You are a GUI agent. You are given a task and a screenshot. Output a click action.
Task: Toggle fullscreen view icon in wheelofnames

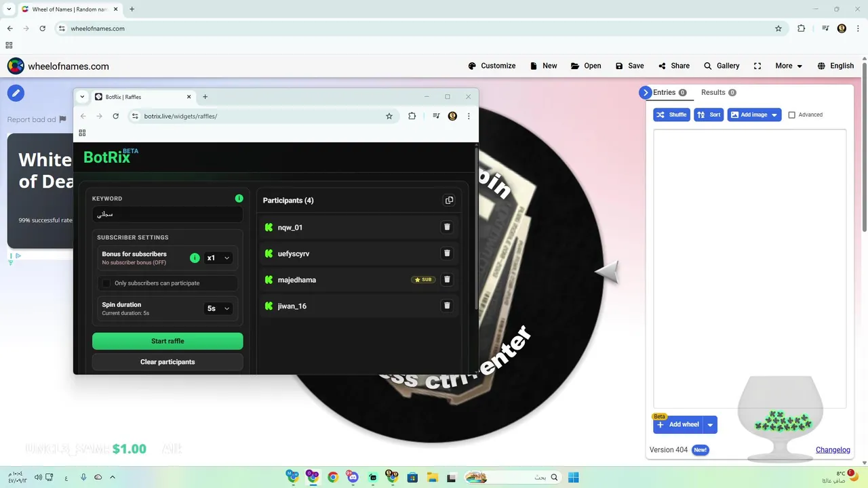click(x=757, y=66)
